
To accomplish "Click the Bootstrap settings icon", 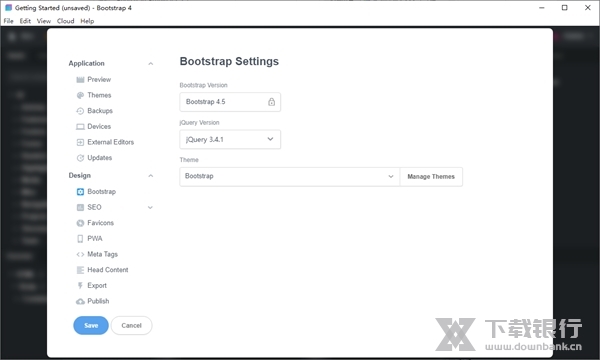I will pyautogui.click(x=80, y=192).
